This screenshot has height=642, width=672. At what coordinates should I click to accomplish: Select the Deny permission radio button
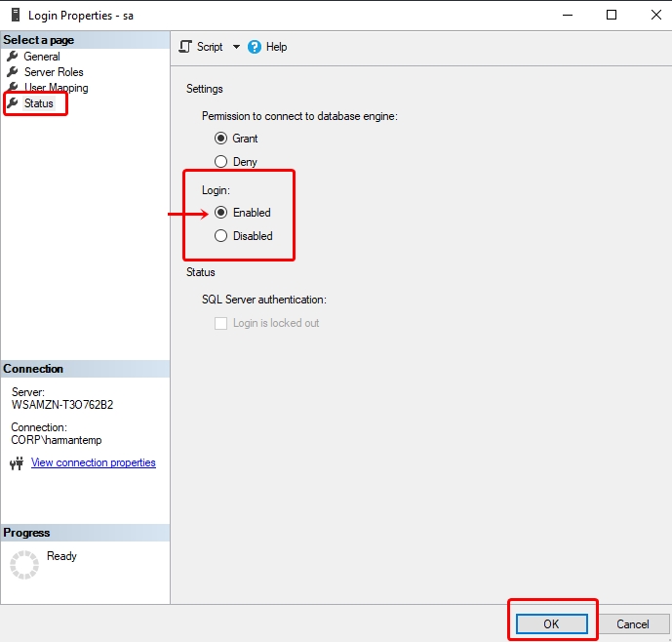coord(220,162)
